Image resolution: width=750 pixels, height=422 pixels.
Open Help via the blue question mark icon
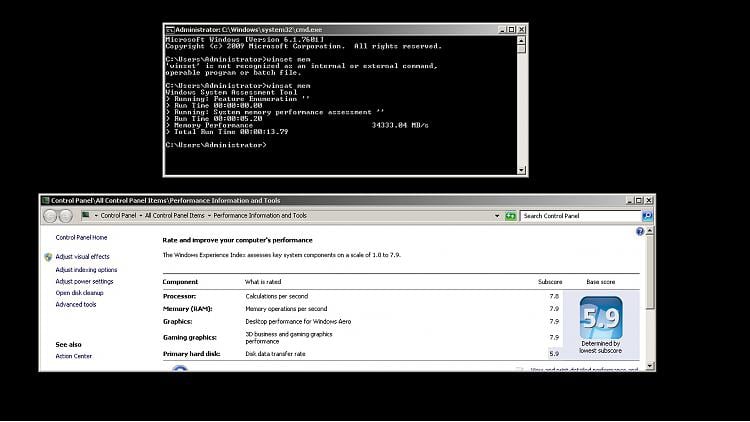pyautogui.click(x=640, y=232)
